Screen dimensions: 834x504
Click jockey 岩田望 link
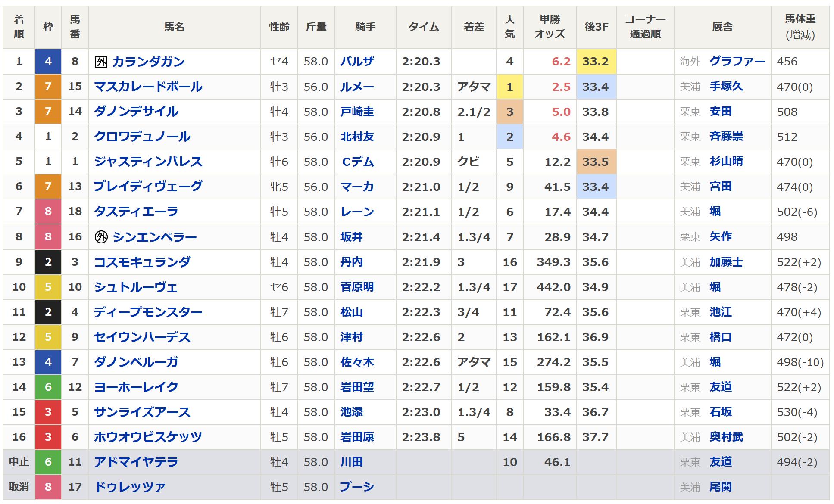coord(357,387)
